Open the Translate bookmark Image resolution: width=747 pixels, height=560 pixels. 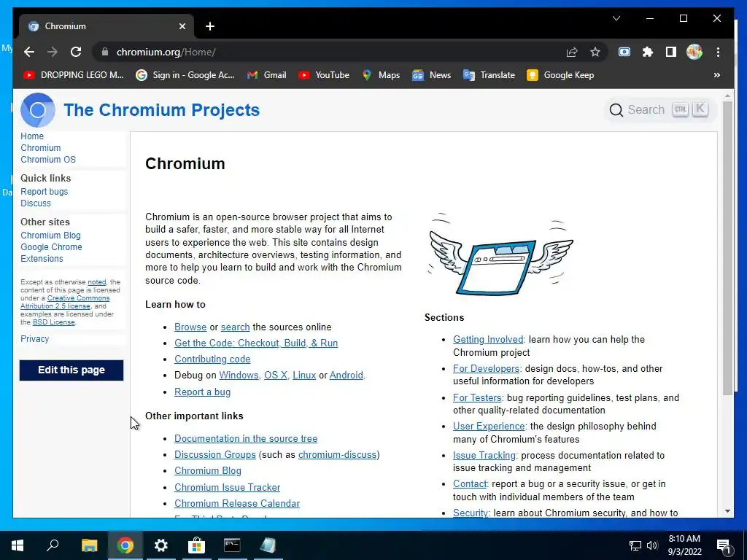click(x=489, y=75)
